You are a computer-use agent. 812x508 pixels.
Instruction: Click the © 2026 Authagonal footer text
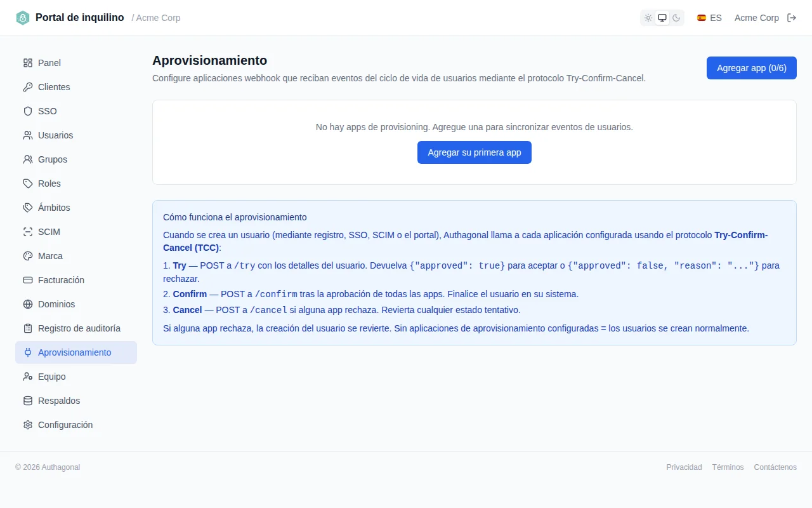click(x=48, y=467)
